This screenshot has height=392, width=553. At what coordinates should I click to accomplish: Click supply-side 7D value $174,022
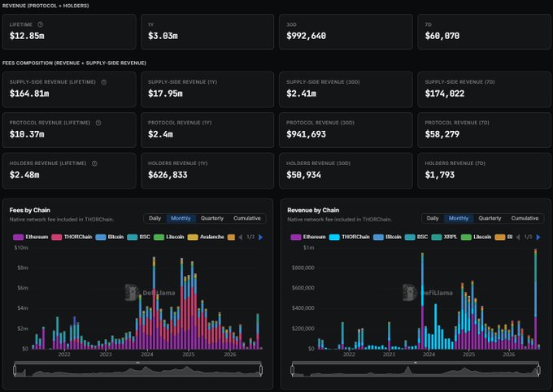[445, 94]
